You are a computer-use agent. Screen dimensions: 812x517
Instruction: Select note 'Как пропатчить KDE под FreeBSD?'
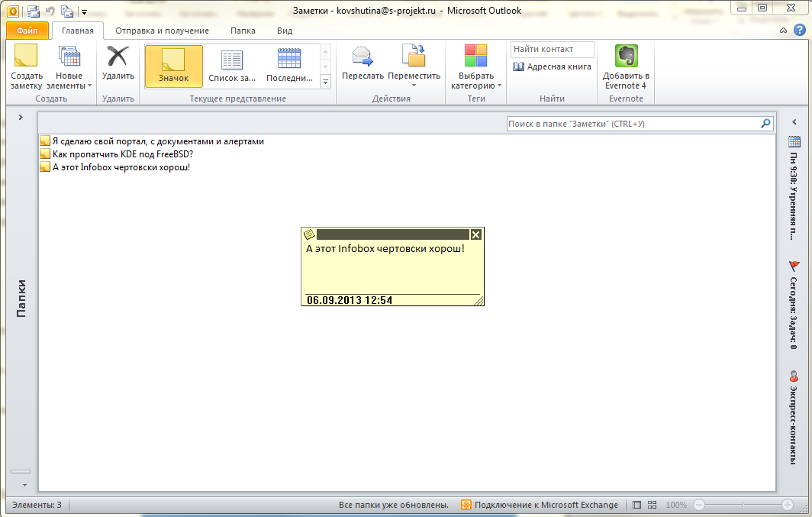pyautogui.click(x=123, y=153)
